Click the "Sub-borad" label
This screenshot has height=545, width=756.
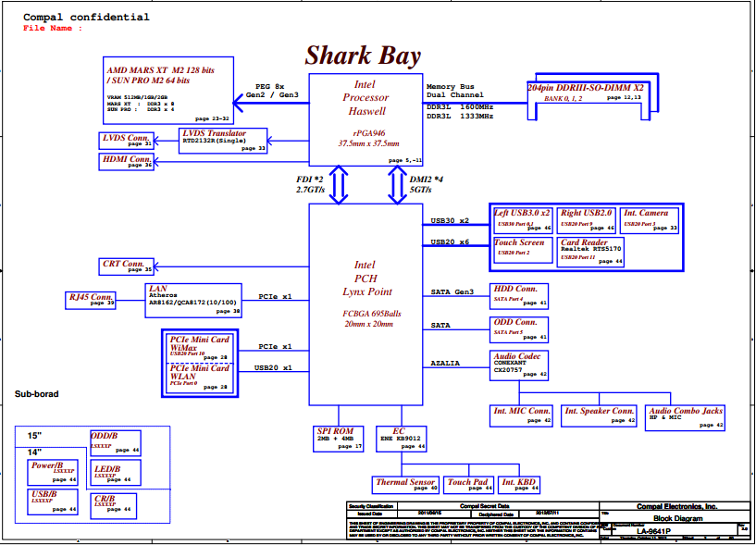click(37, 394)
